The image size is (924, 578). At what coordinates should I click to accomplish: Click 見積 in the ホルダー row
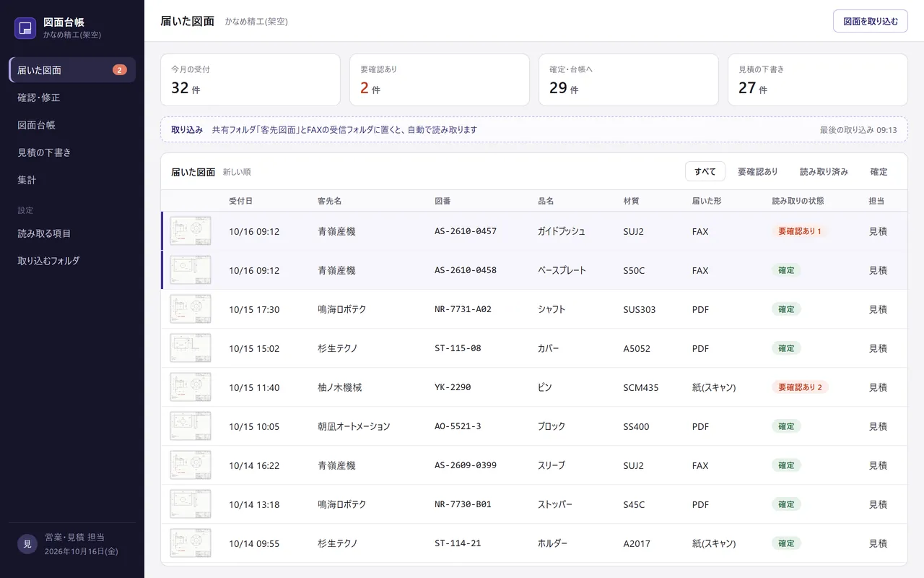[878, 543]
